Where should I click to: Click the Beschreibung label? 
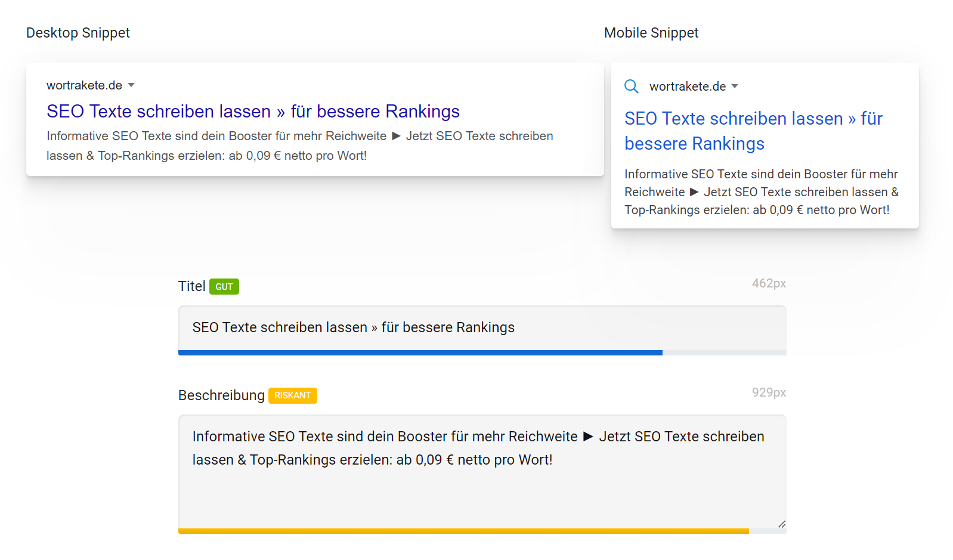pyautogui.click(x=221, y=395)
